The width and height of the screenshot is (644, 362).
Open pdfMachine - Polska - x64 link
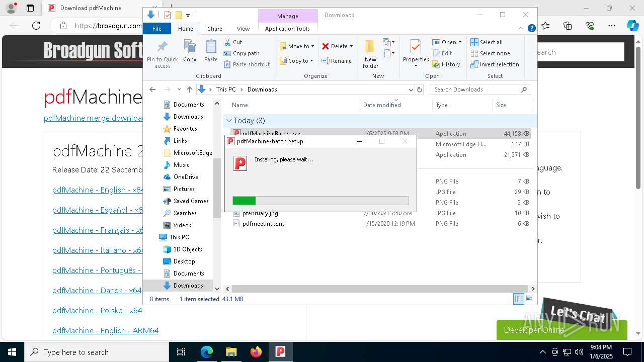point(97,311)
